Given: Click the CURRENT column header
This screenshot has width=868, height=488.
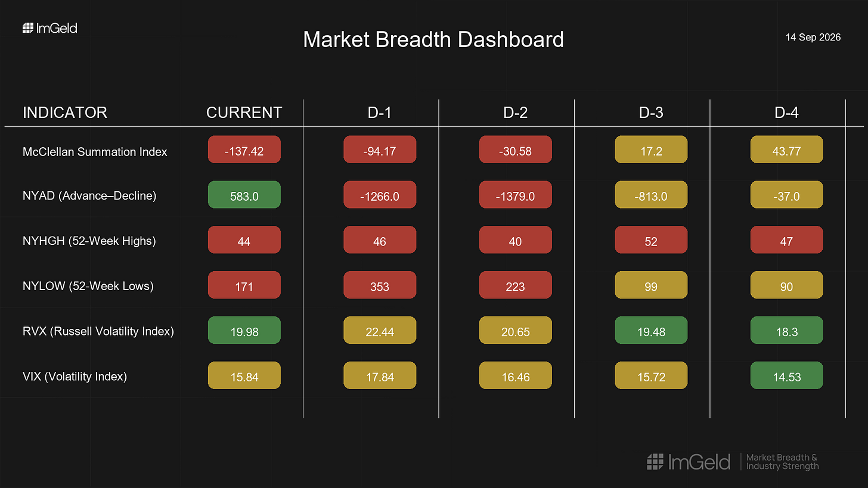Looking at the screenshot, I should 244,113.
